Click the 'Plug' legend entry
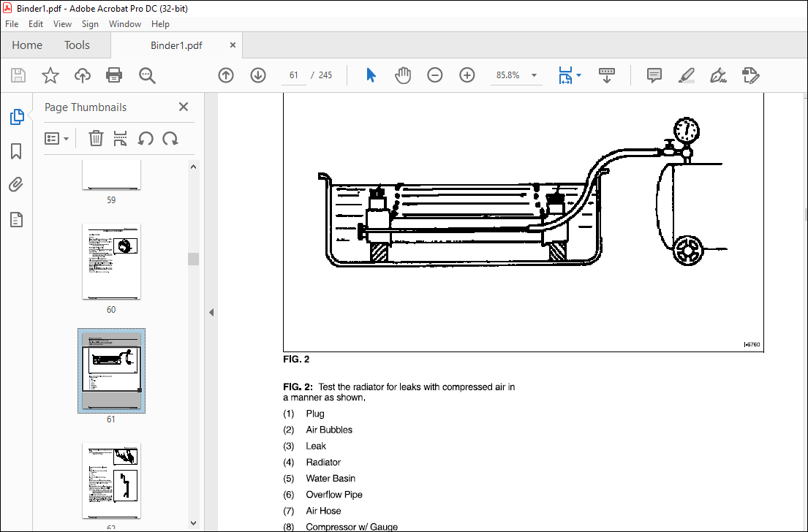This screenshot has height=532, width=808. click(x=315, y=414)
